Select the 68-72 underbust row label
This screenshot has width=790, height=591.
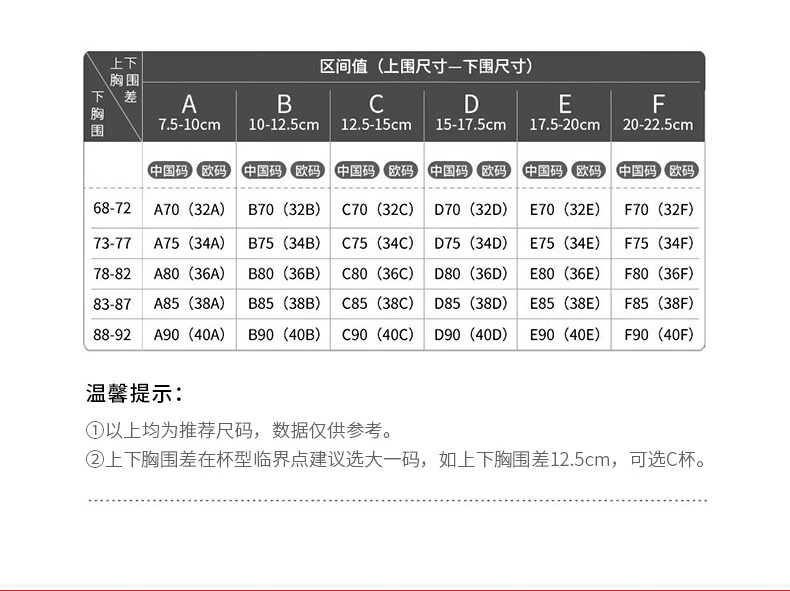coord(112,209)
